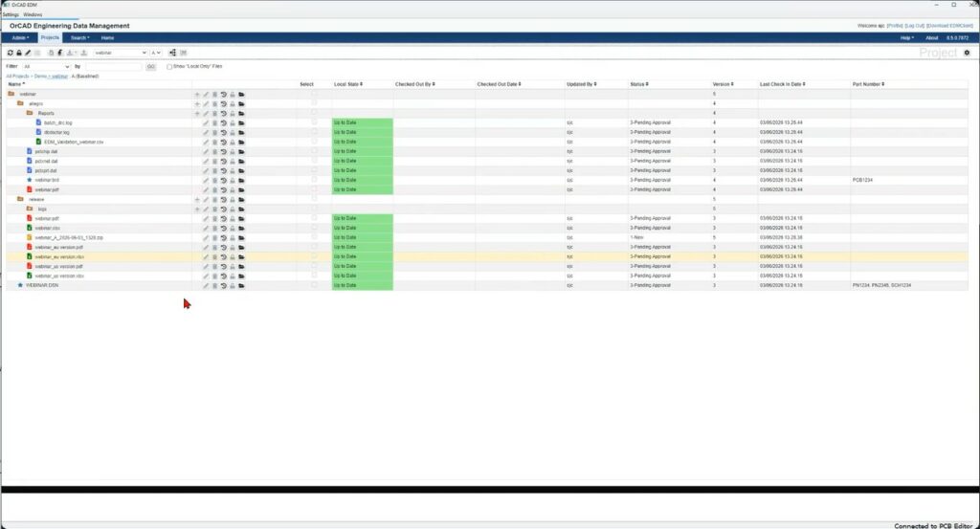The width and height of the screenshot is (980, 529).
Task: Open the Search dropdown menu
Action: [x=79, y=38]
